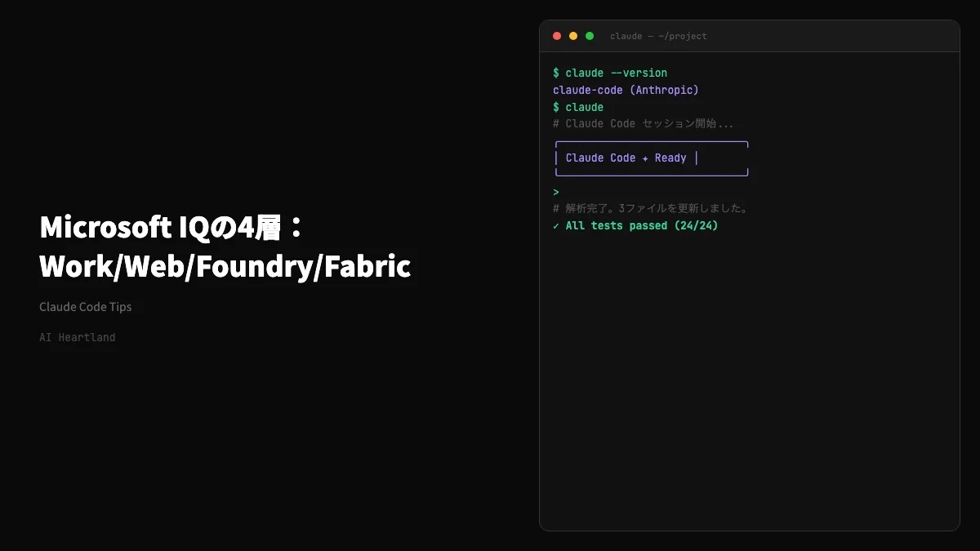
Task: Click the 'AI Heartland' label
Action: point(78,337)
